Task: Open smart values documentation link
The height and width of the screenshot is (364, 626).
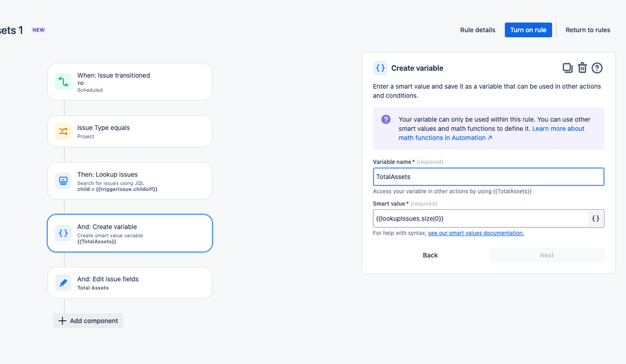Action: pyautogui.click(x=476, y=233)
